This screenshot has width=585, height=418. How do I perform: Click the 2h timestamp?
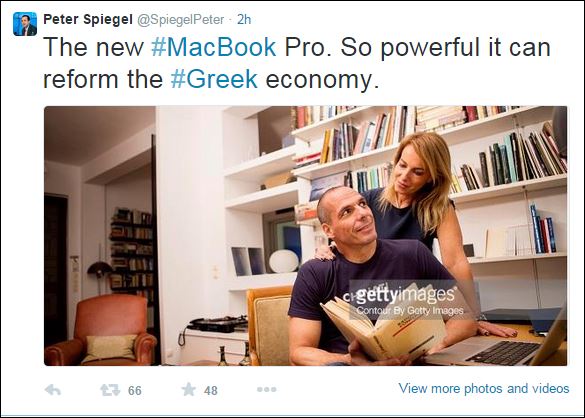tap(244, 19)
